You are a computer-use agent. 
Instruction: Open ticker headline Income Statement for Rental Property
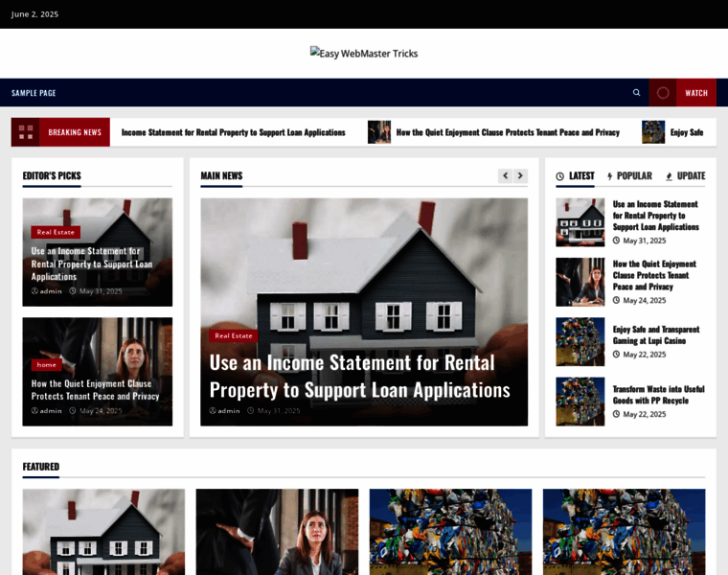tap(233, 132)
